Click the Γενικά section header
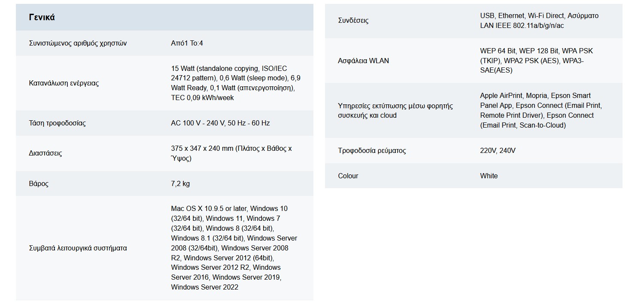Screen dimensions: 644x302 point(42,18)
